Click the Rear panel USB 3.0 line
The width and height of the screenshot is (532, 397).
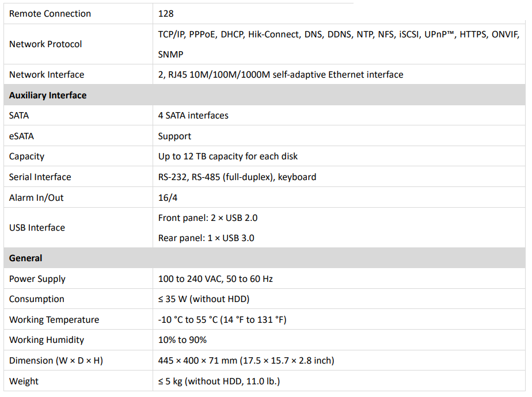click(x=206, y=238)
